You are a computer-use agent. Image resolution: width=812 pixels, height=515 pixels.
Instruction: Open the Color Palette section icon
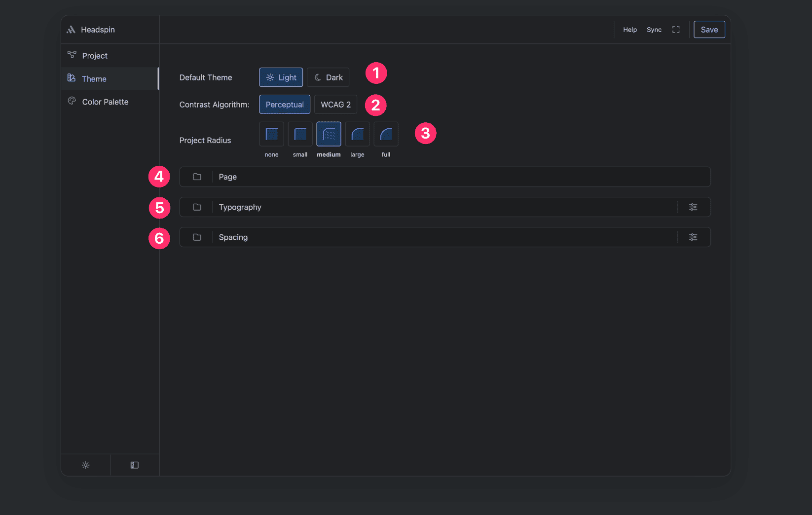tap(72, 102)
